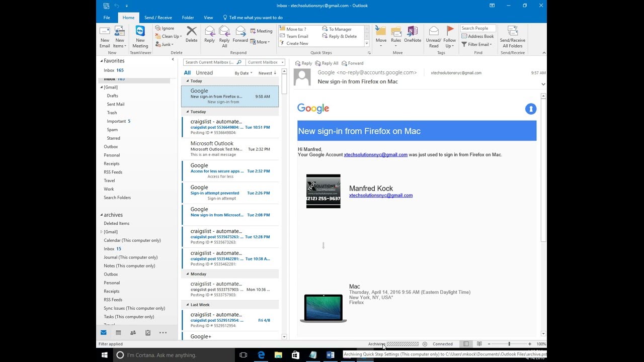Reply with a Meeting request
The height and width of the screenshot is (362, 644).
[261, 31]
